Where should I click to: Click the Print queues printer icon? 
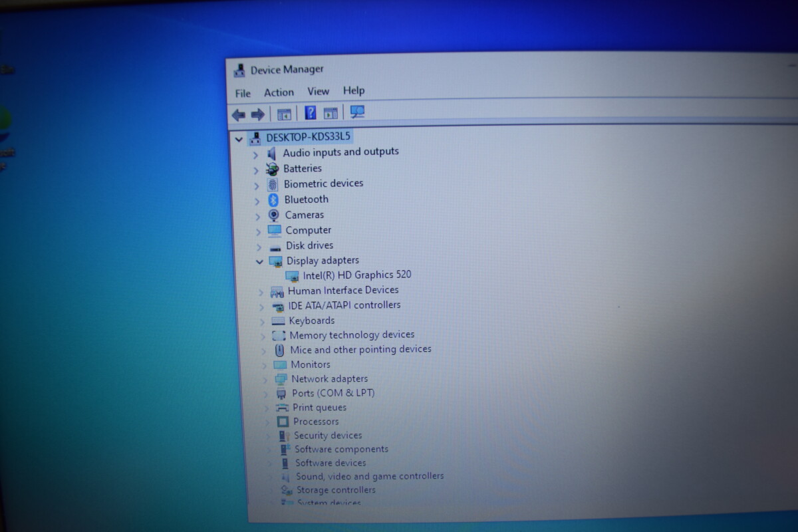click(x=282, y=408)
